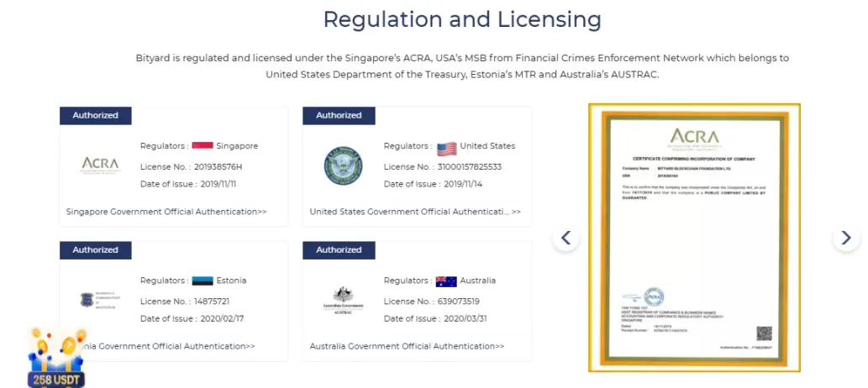The image size is (868, 388).
Task: Select license number 639073519
Action: pos(458,301)
